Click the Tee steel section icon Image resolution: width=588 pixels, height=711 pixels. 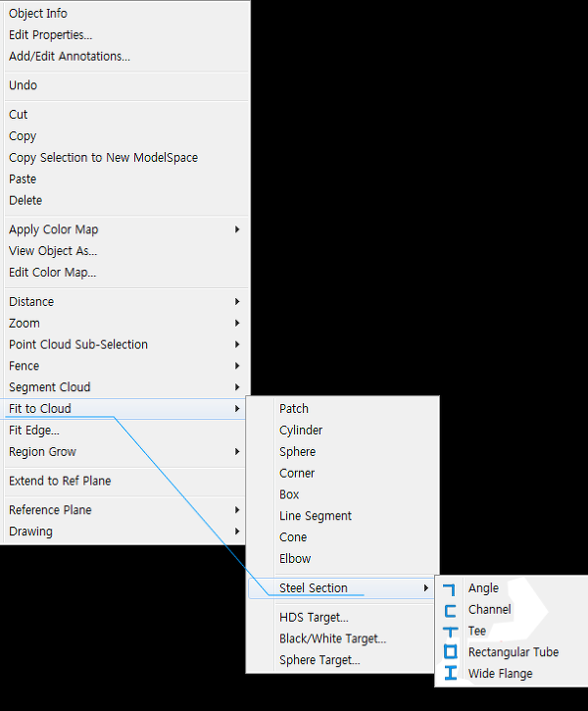point(450,632)
